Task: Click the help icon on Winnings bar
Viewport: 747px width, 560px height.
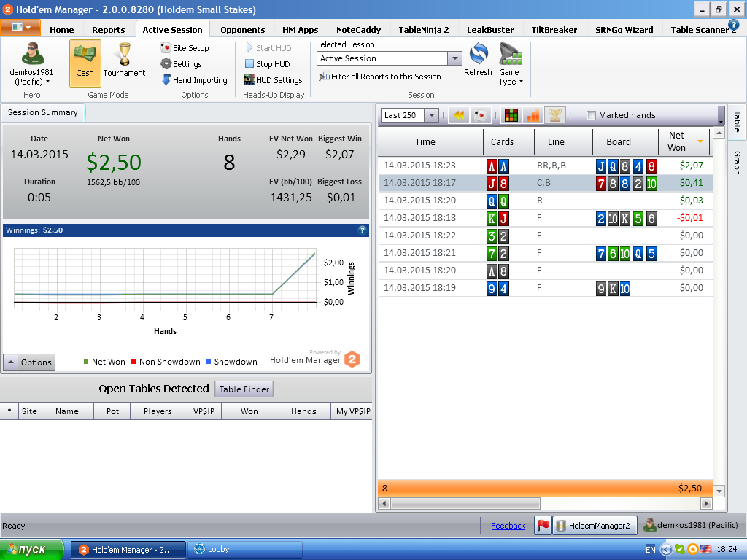Action: [363, 230]
